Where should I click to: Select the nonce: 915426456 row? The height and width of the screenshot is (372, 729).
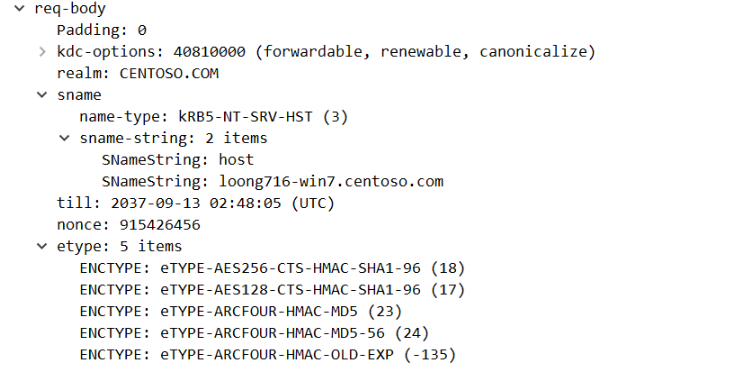click(129, 225)
